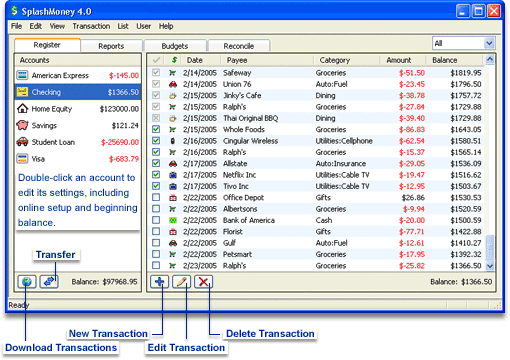Click the cleared checkmark column header

coord(156,60)
